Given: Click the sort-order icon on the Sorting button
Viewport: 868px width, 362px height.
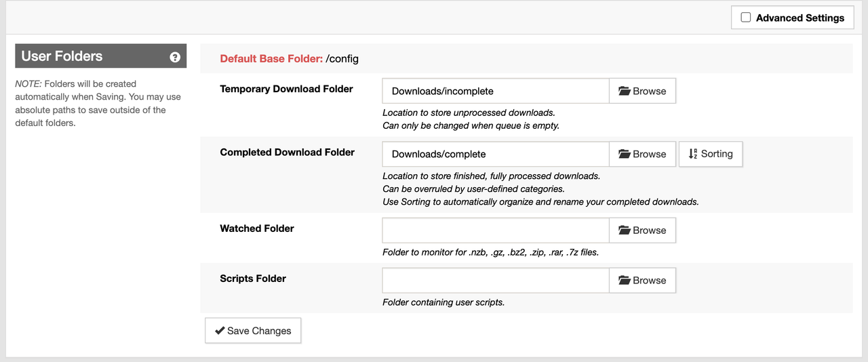Looking at the screenshot, I should (693, 154).
